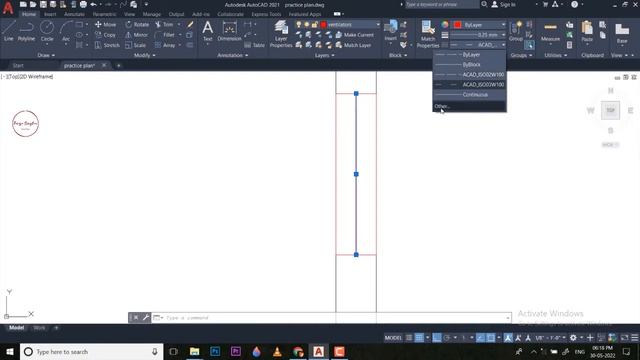Open the Manage ribbon tab
Image resolution: width=640 pixels, height=360 pixels.
(151, 14)
